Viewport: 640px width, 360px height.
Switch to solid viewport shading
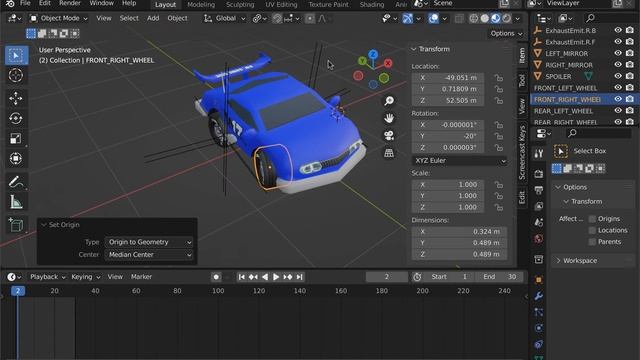[x=484, y=18]
